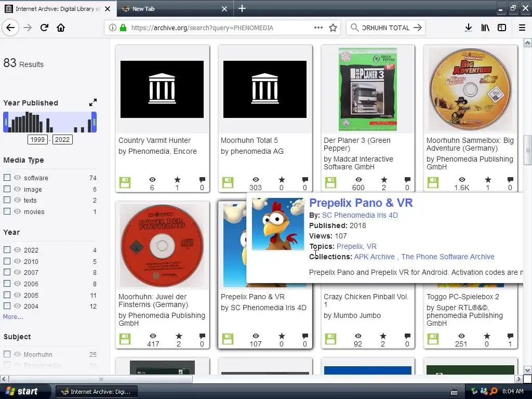Click software icon on Juwel der Finsternis
Screen dimensions: 532x399
coord(125,339)
